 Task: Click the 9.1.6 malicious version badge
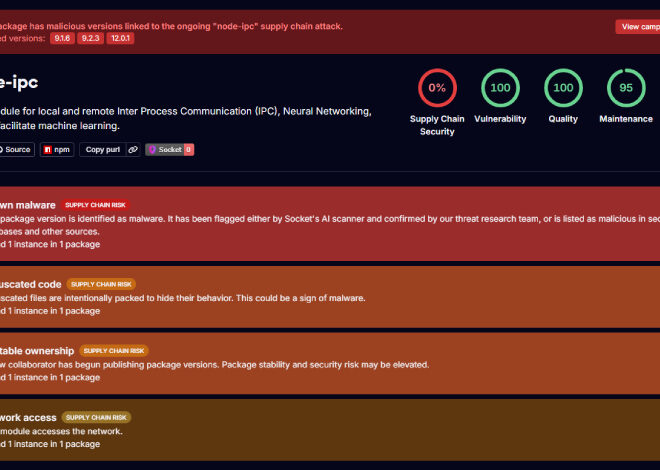[62, 38]
